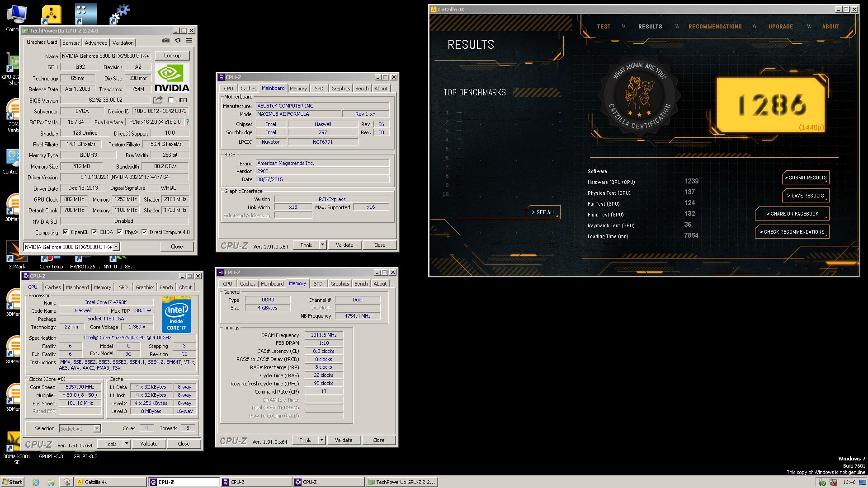Expand Tools dropdown arrow in CPU-Z Mainboard window
The width and height of the screenshot is (868, 488).
tap(322, 245)
